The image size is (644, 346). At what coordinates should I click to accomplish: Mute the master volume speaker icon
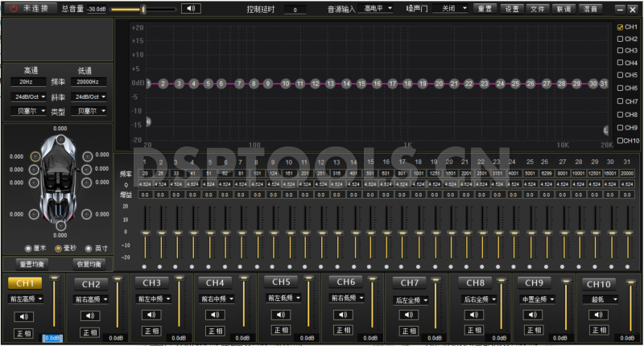[190, 9]
